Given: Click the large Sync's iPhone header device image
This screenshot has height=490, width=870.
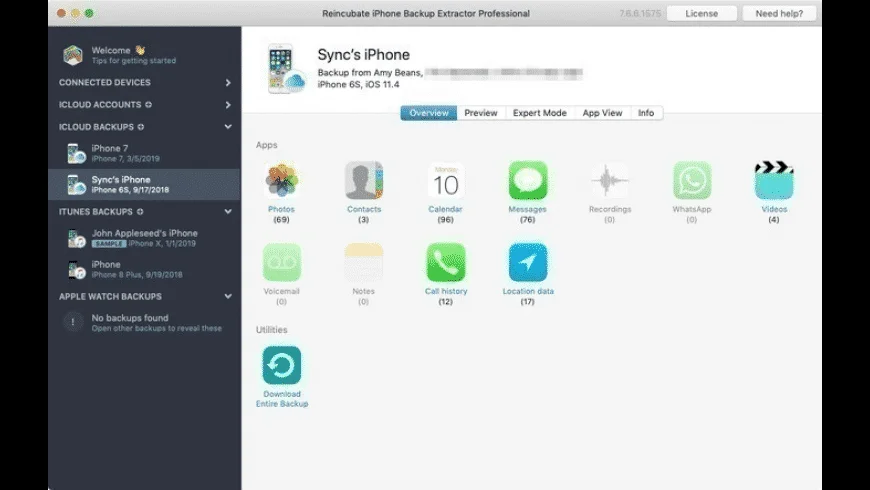Looking at the screenshot, I should [286, 69].
